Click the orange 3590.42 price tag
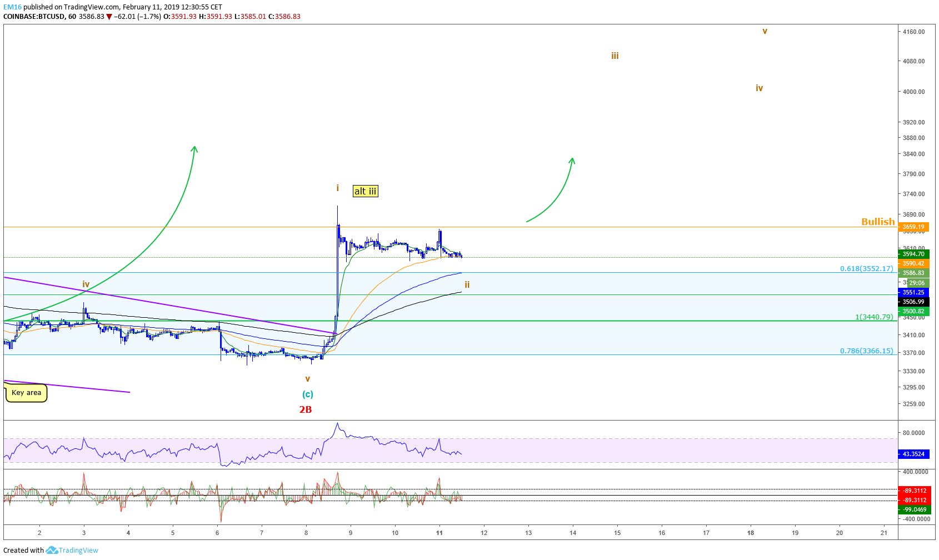The height and width of the screenshot is (560, 939). coord(913,263)
